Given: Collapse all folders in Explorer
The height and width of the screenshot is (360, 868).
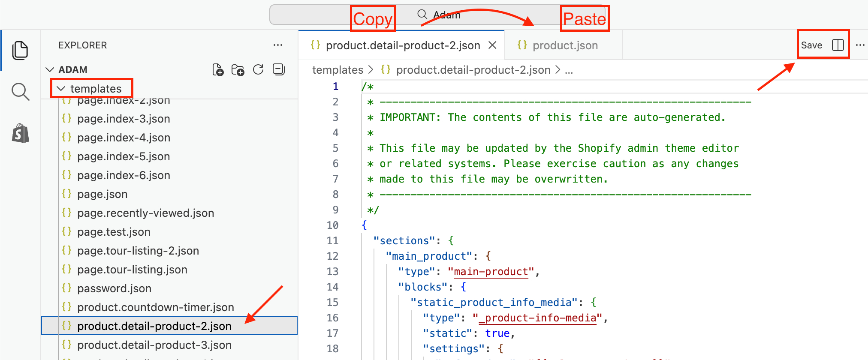Looking at the screenshot, I should [x=279, y=69].
